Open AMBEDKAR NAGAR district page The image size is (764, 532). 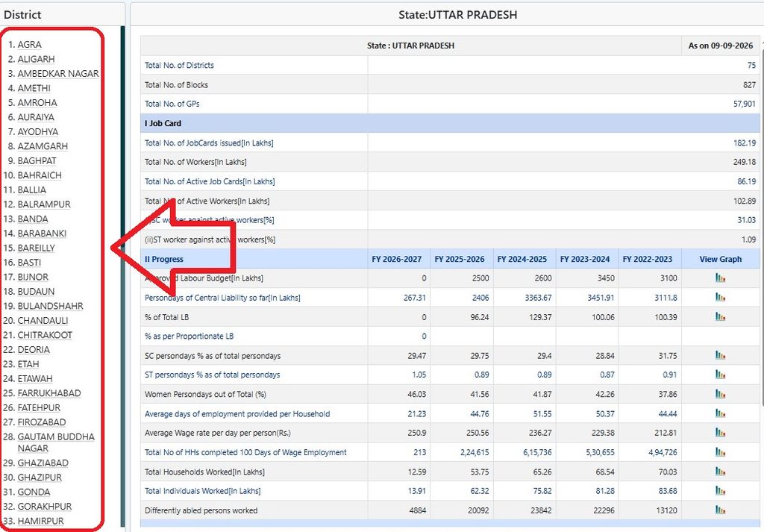(x=58, y=74)
